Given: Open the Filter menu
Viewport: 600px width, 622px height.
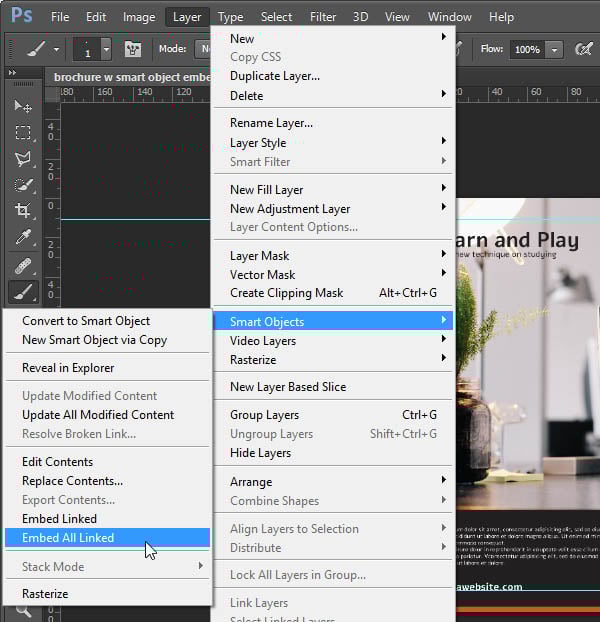Looking at the screenshot, I should [323, 17].
